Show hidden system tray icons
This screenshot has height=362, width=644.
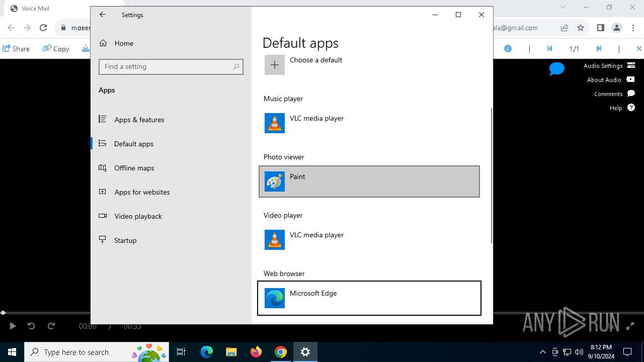pyautogui.click(x=542, y=352)
